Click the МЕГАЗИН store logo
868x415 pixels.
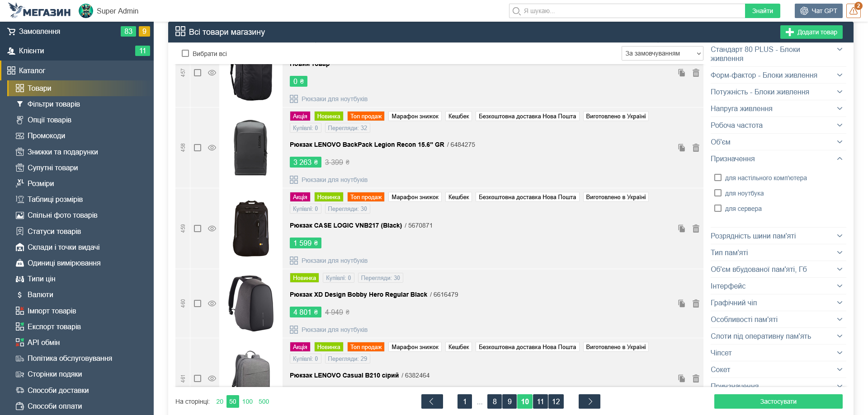point(40,11)
